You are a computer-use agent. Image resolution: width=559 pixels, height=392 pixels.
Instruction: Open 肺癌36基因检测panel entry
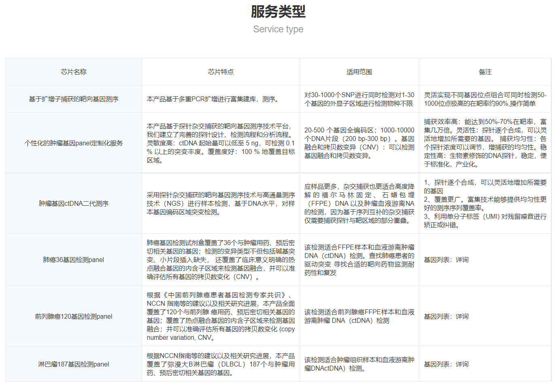tap(74, 260)
